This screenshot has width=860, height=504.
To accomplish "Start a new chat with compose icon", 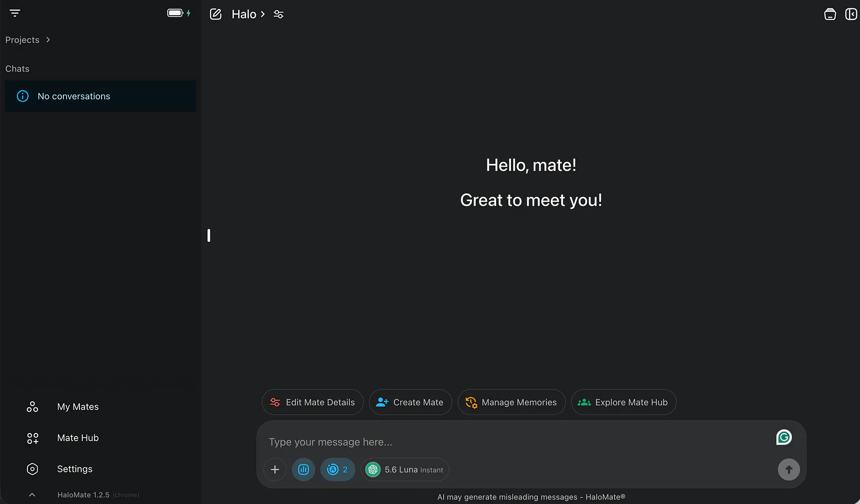I will click(x=216, y=14).
